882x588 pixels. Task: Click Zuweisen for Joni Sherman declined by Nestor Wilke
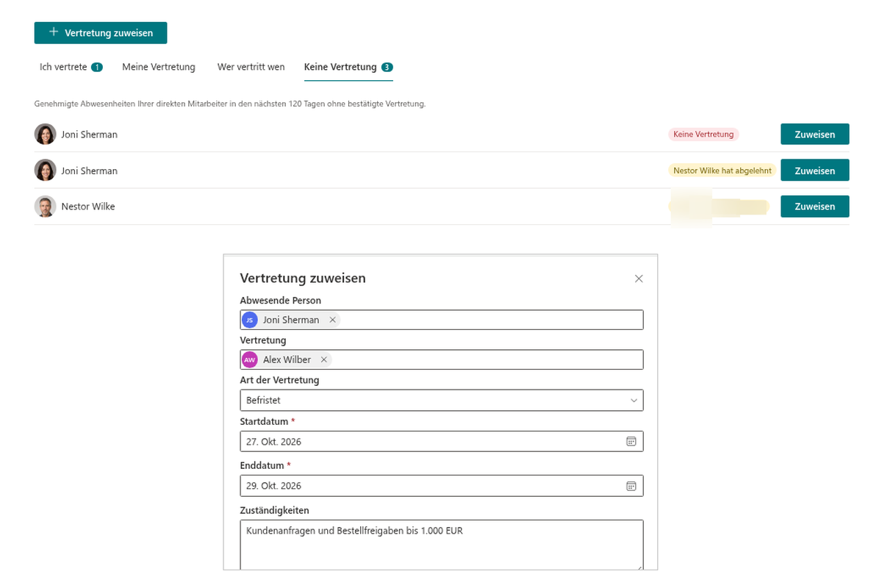(814, 171)
